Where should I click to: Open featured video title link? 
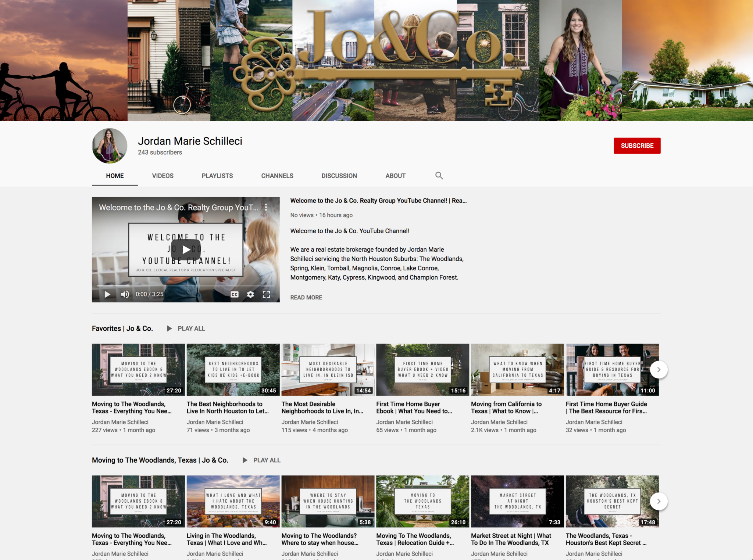[x=378, y=201]
